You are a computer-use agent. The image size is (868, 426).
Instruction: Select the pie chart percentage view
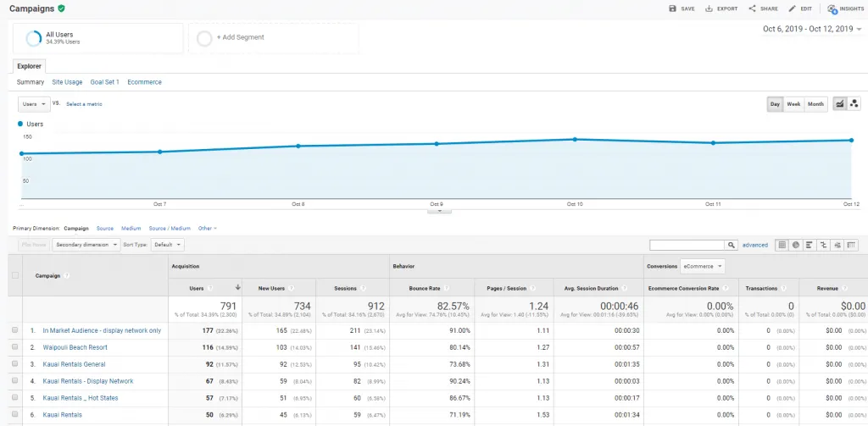tap(796, 245)
